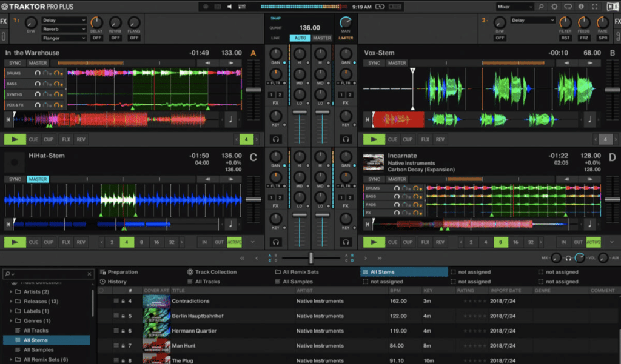Image resolution: width=621 pixels, height=364 pixels.
Task: Click the headphone cue icon for channel C
Action: coord(276,242)
